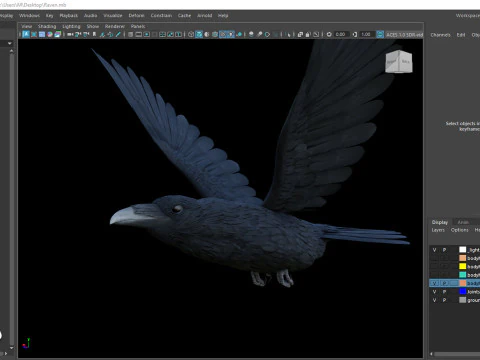Click the teal body layer color swatch
The height and width of the screenshot is (360, 480).
463,275
